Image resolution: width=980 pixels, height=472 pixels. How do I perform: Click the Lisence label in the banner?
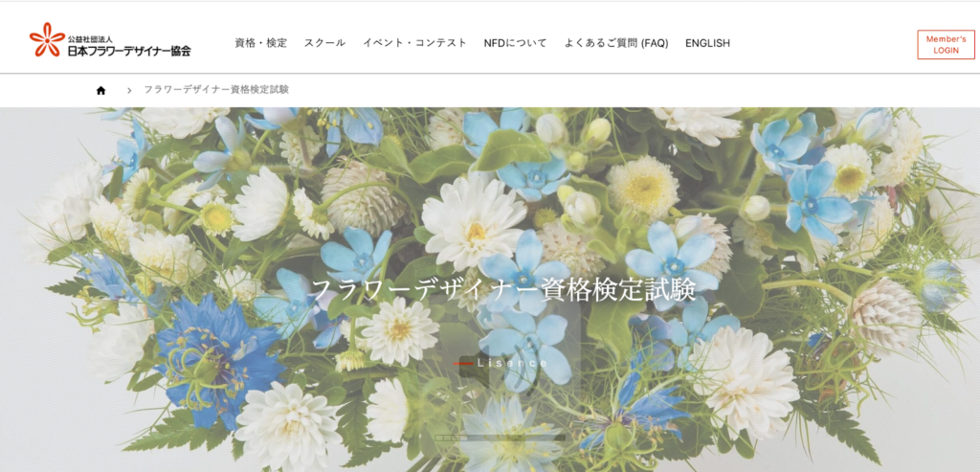coord(512,363)
